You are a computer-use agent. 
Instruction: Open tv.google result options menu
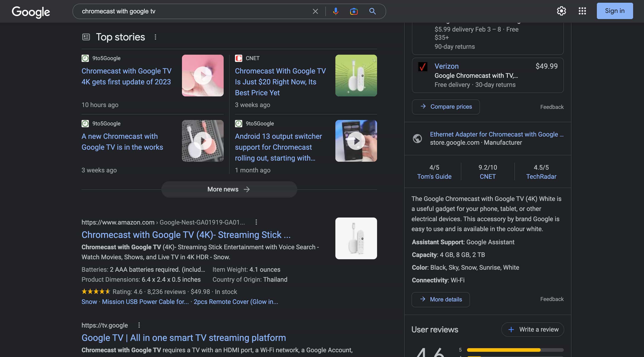point(139,325)
